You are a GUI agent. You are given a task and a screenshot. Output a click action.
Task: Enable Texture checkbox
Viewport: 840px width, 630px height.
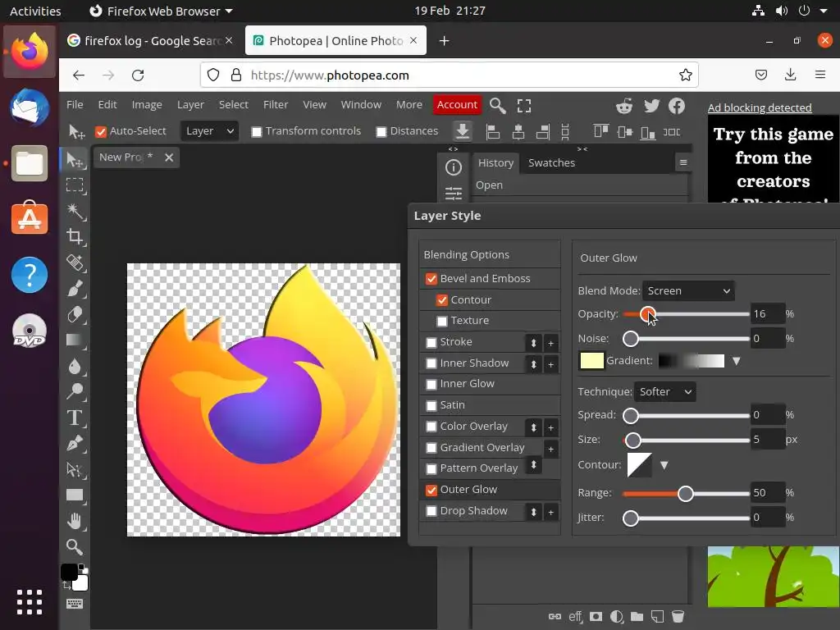click(442, 321)
